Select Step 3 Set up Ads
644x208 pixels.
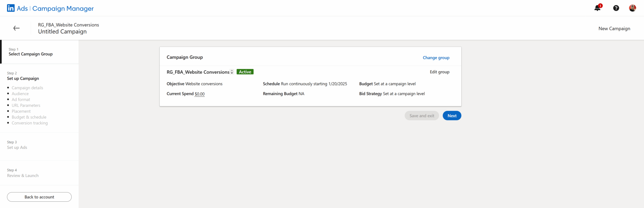tap(17, 145)
